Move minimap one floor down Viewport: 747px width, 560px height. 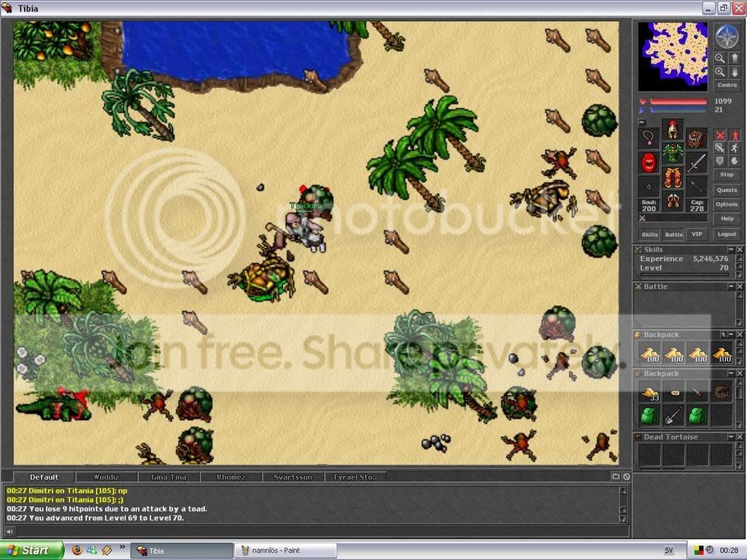pos(734,72)
